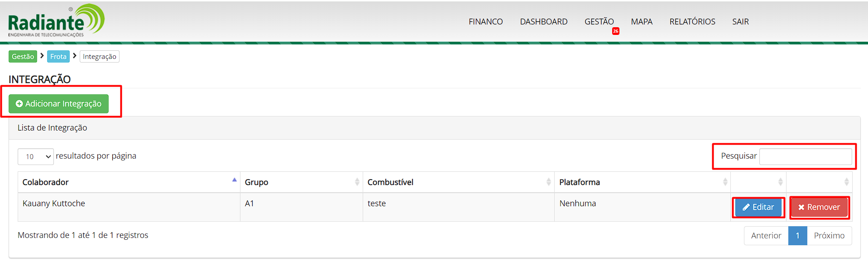Click the red 26 notification badge
The width and height of the screenshot is (868, 272).
[615, 31]
